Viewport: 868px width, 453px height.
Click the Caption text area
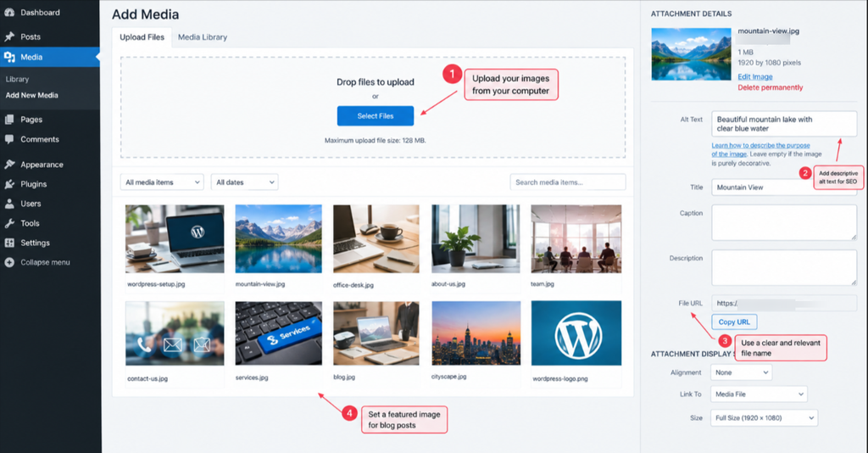tap(784, 222)
